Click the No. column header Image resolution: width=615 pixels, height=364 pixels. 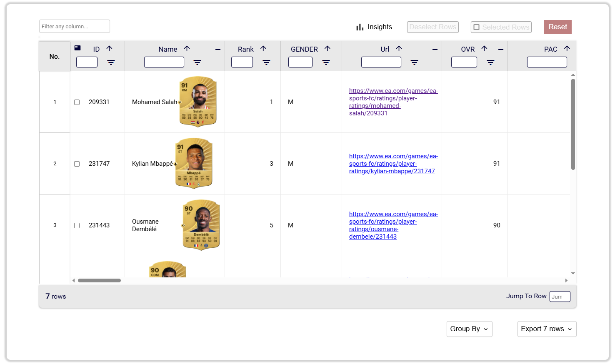55,56
